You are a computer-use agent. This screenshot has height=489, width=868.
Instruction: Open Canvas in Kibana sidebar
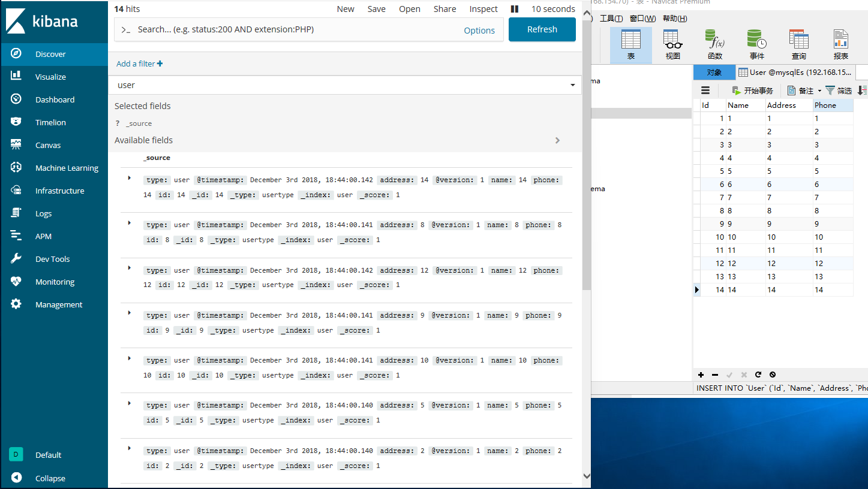click(54, 145)
